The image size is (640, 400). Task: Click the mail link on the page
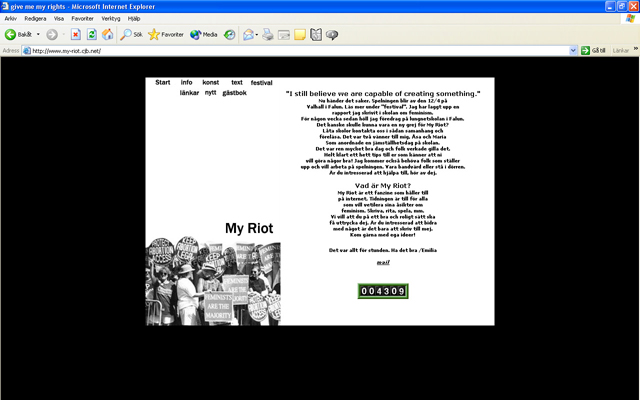coord(382,262)
